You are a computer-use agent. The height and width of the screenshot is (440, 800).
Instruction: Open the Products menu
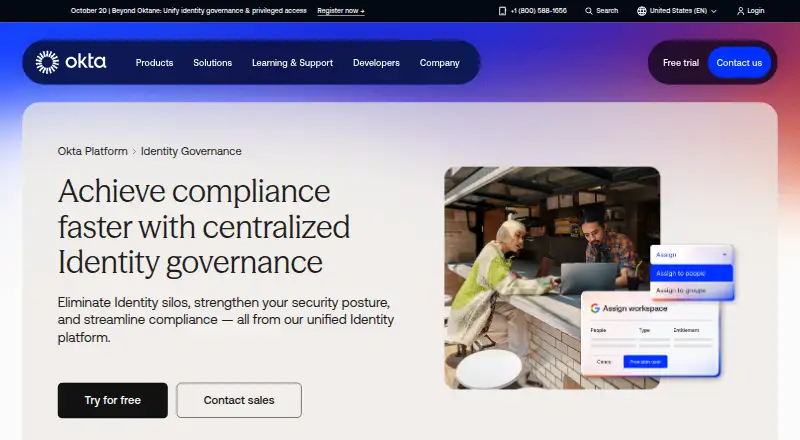[x=154, y=63]
